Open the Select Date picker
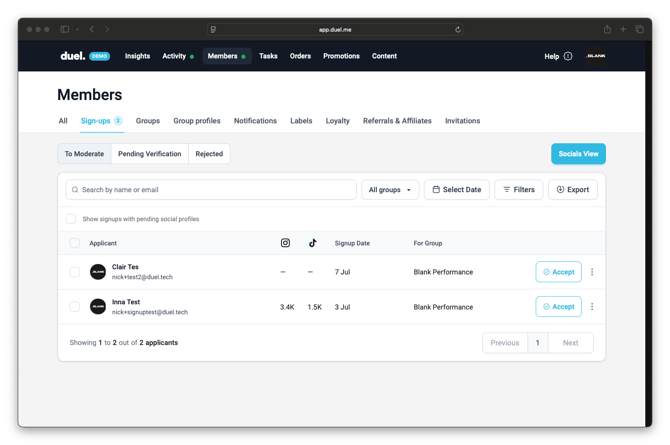This screenshot has height=445, width=670. point(456,189)
